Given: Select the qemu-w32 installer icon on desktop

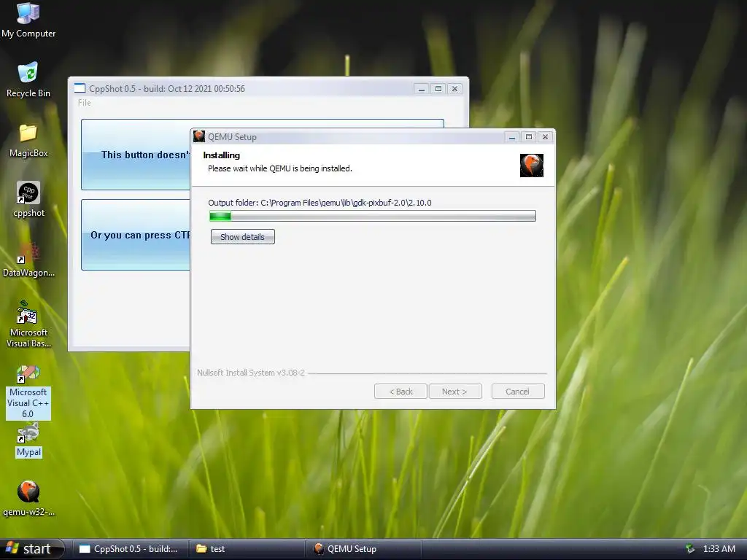Looking at the screenshot, I should click(x=28, y=499).
